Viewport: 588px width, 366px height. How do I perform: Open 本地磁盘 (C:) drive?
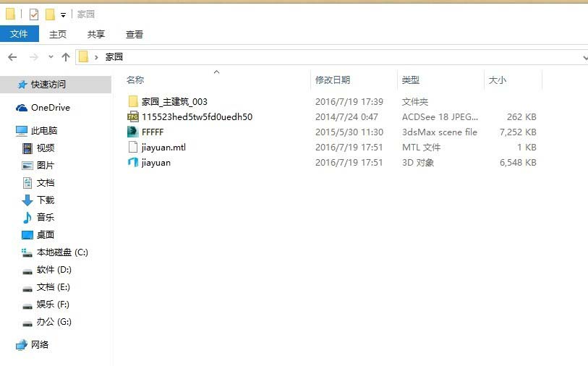(62, 252)
